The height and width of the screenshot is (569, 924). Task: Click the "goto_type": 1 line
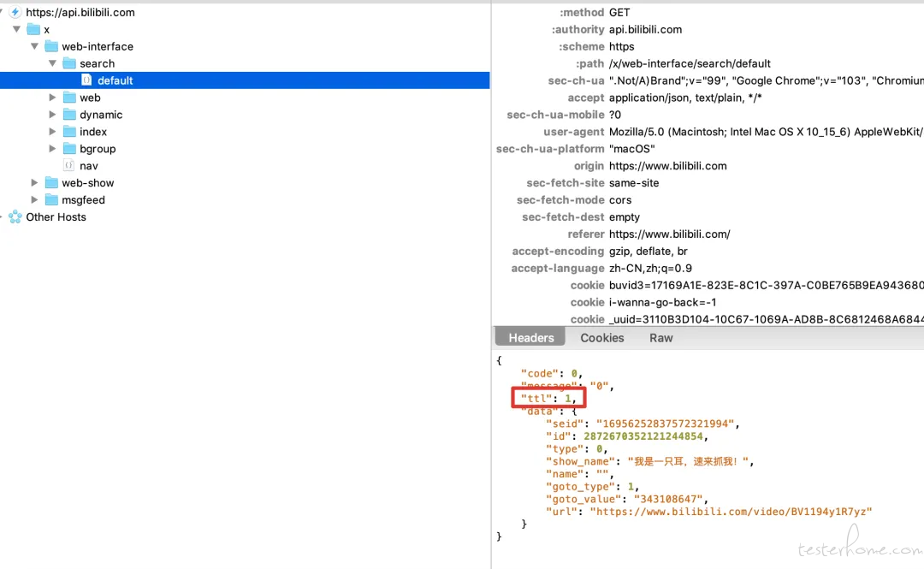(592, 487)
